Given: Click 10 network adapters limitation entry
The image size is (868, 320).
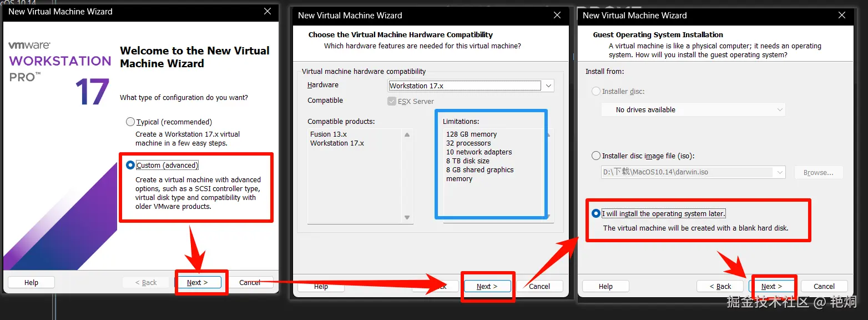Looking at the screenshot, I should (479, 152).
